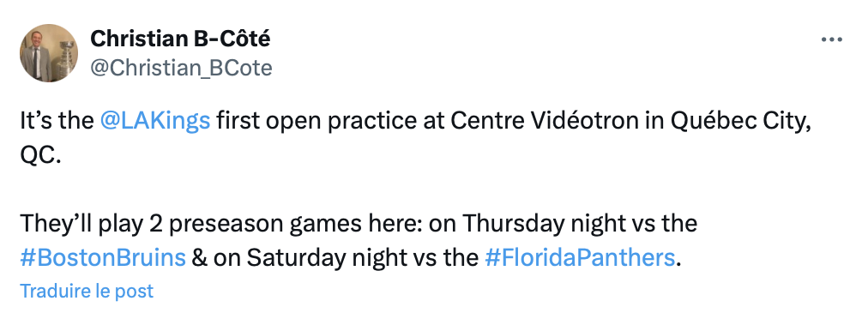868x319 pixels.
Task: Open the @LAKings mention link
Action: tap(155, 120)
